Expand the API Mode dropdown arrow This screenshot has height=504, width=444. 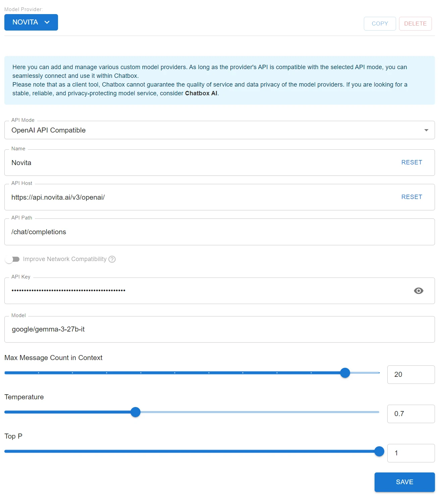click(x=426, y=130)
